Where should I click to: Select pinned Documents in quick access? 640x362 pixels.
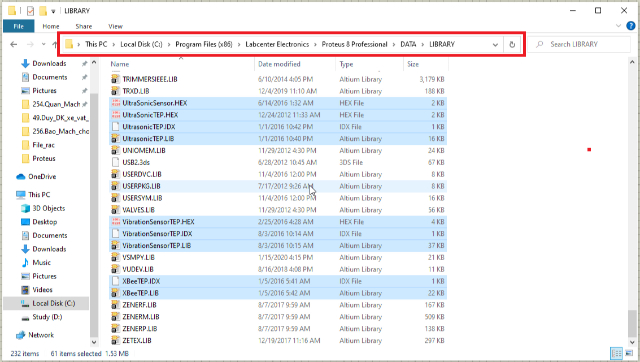[49, 77]
